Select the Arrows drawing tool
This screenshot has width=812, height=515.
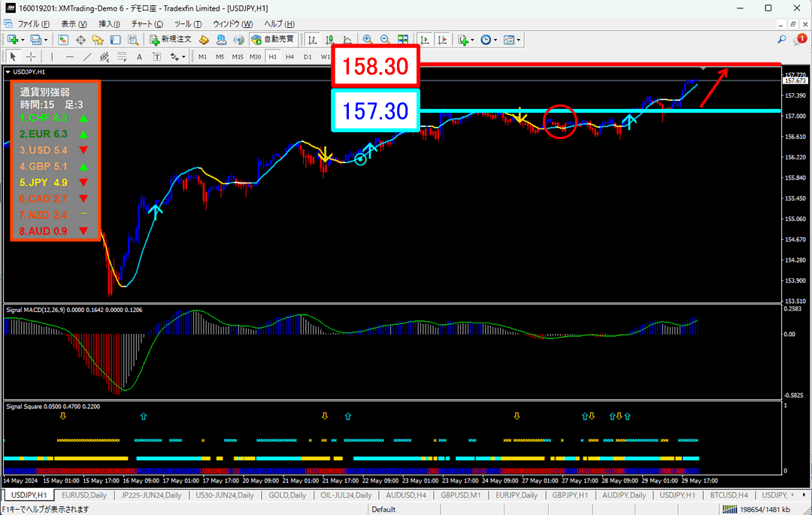click(174, 56)
